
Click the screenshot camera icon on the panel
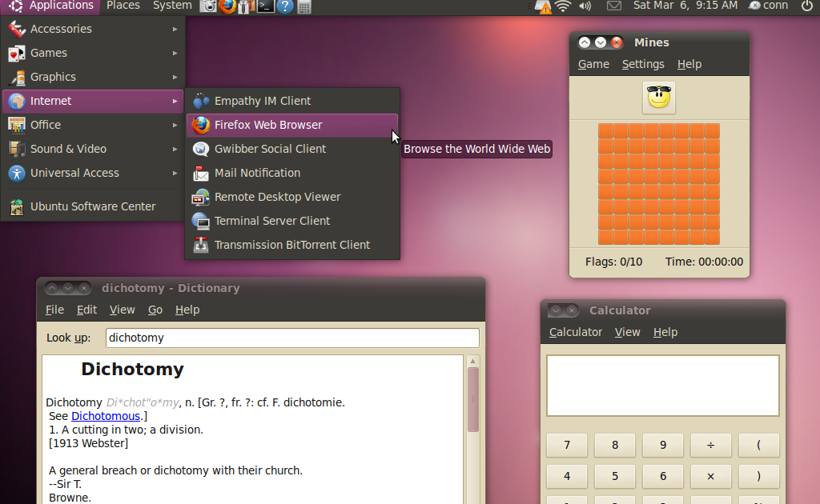207,6
